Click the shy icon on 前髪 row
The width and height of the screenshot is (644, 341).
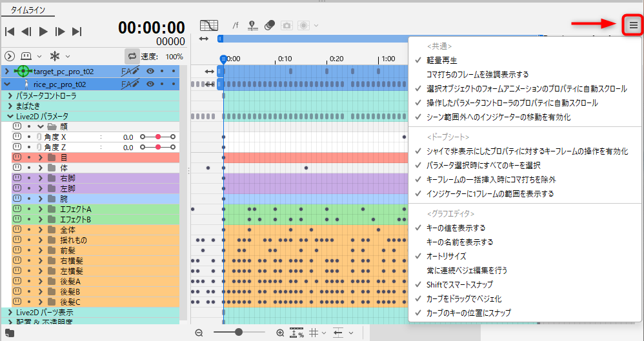coord(17,250)
